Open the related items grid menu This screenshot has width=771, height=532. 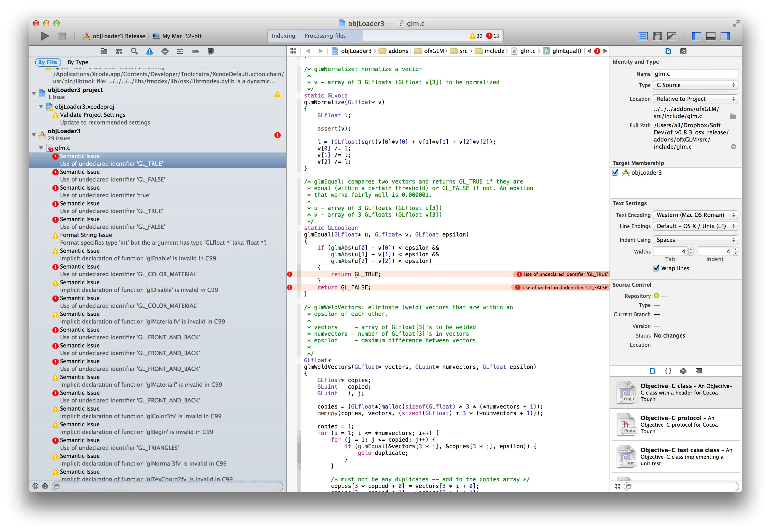[x=293, y=51]
